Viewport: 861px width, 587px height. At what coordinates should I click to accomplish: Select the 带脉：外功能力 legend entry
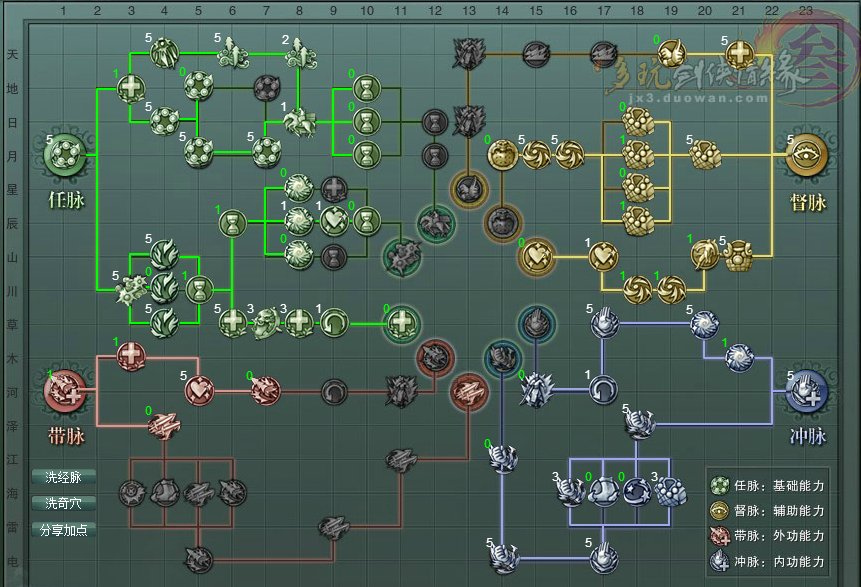[767, 537]
